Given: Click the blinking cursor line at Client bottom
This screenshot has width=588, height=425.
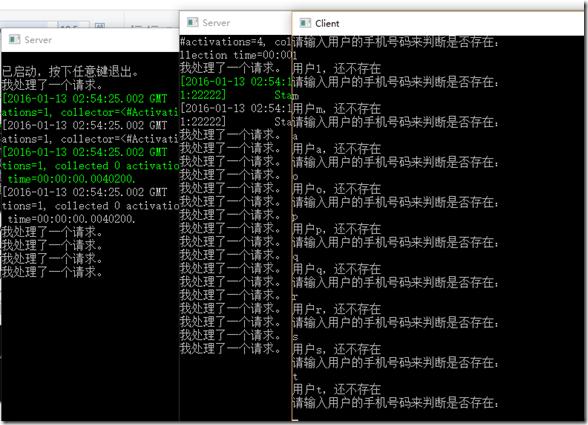Looking at the screenshot, I should tap(296, 420).
